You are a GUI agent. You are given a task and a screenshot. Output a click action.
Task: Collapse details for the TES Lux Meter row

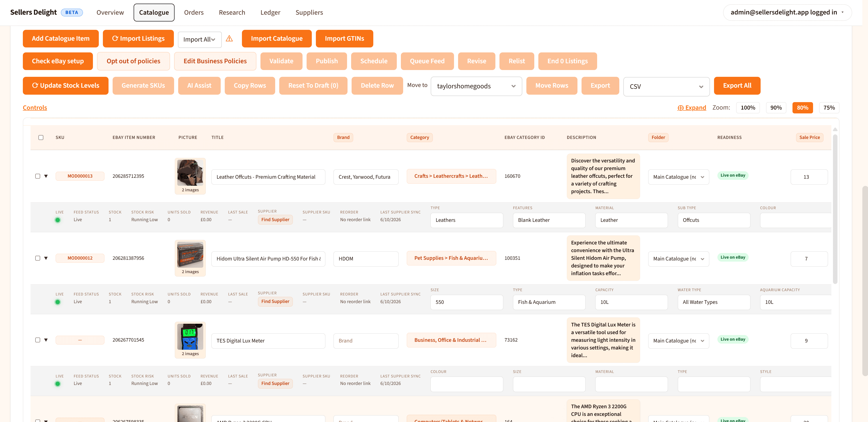point(46,340)
